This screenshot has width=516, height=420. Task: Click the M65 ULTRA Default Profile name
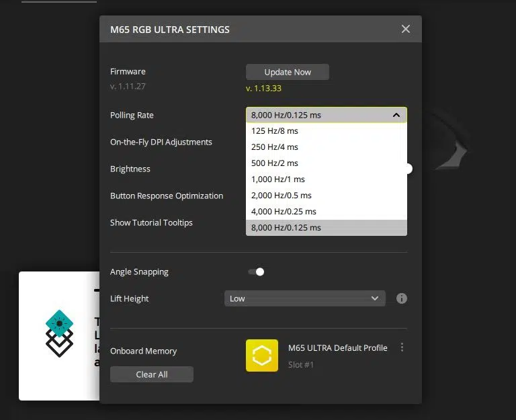(337, 348)
